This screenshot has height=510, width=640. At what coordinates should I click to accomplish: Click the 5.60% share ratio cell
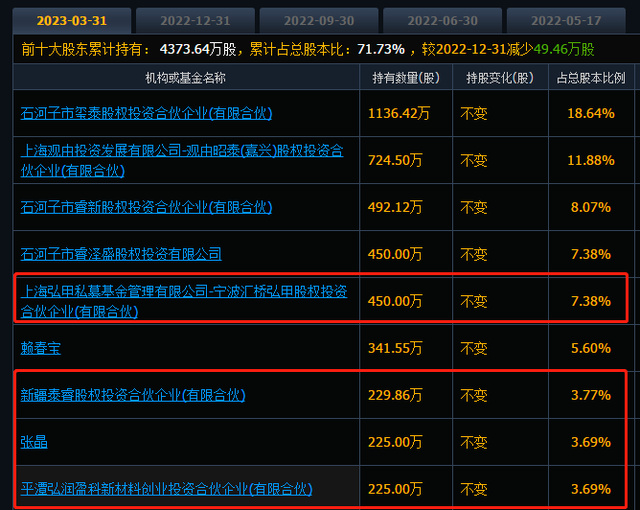tap(591, 348)
